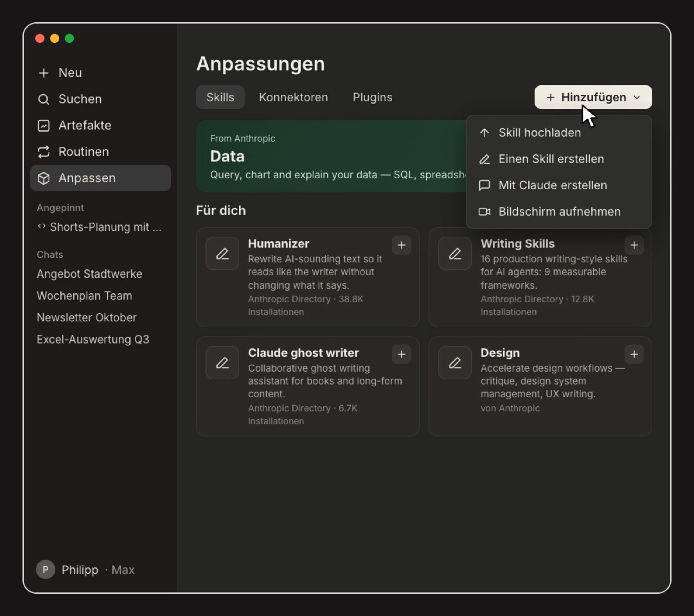Open the Claude ghost writer skill title
The image size is (694, 616).
point(304,353)
